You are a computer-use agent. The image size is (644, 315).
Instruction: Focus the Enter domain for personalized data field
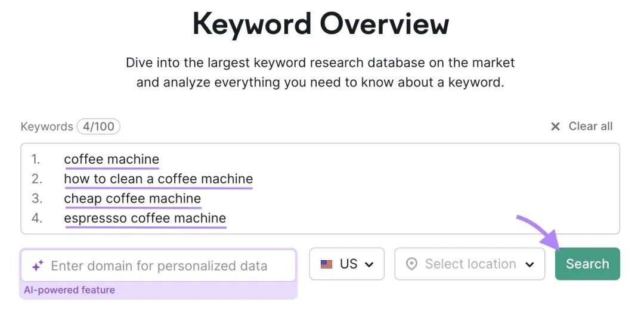(x=158, y=266)
